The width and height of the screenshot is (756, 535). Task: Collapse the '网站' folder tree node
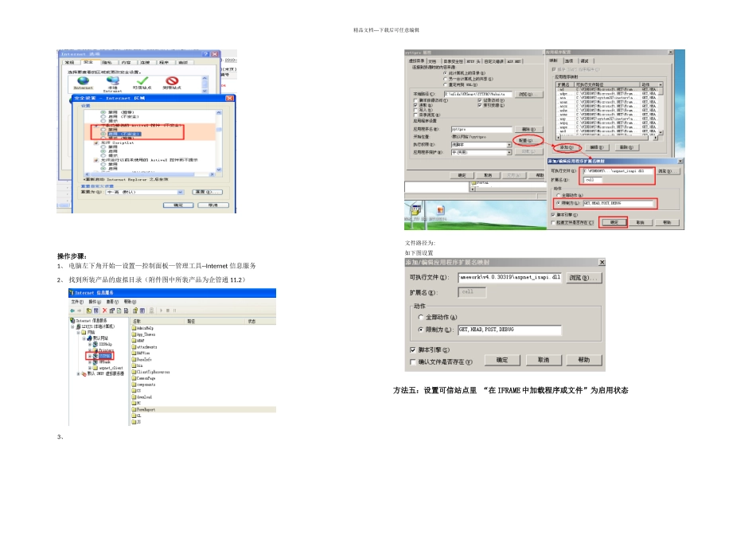[78, 333]
